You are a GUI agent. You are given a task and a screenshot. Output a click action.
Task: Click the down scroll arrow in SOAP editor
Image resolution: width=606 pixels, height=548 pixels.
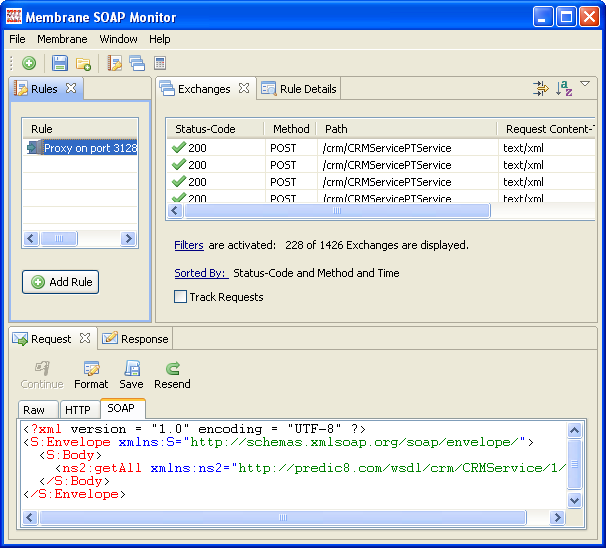pyautogui.click(x=575, y=500)
